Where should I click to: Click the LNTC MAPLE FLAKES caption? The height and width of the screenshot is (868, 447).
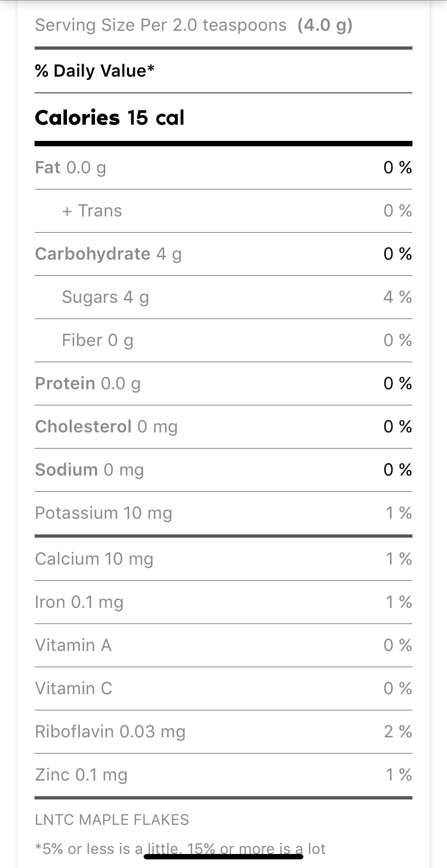point(112,819)
